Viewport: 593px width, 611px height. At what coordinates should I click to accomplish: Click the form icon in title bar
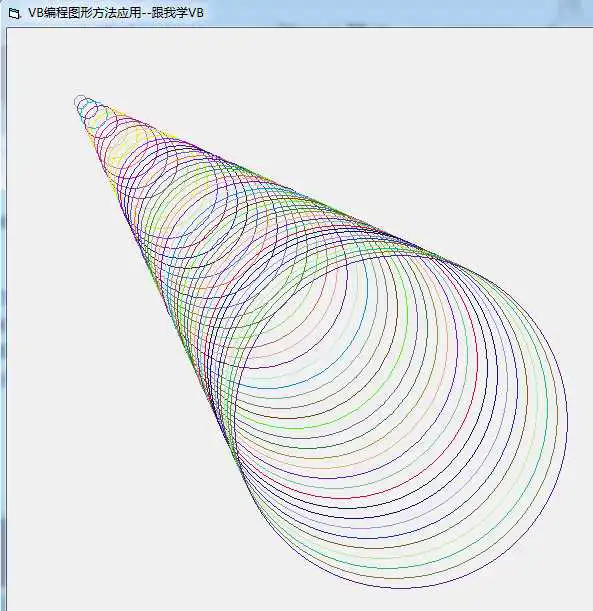pyautogui.click(x=14, y=14)
